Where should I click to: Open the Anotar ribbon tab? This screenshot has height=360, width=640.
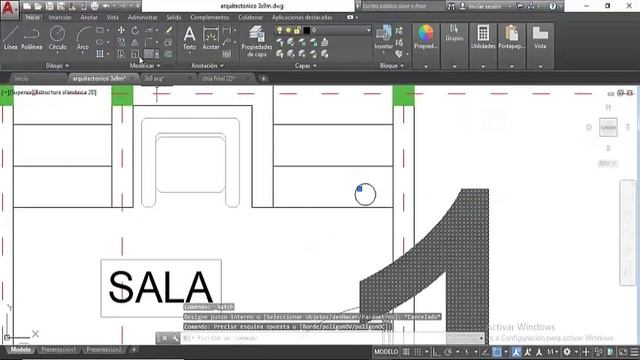tap(89, 18)
